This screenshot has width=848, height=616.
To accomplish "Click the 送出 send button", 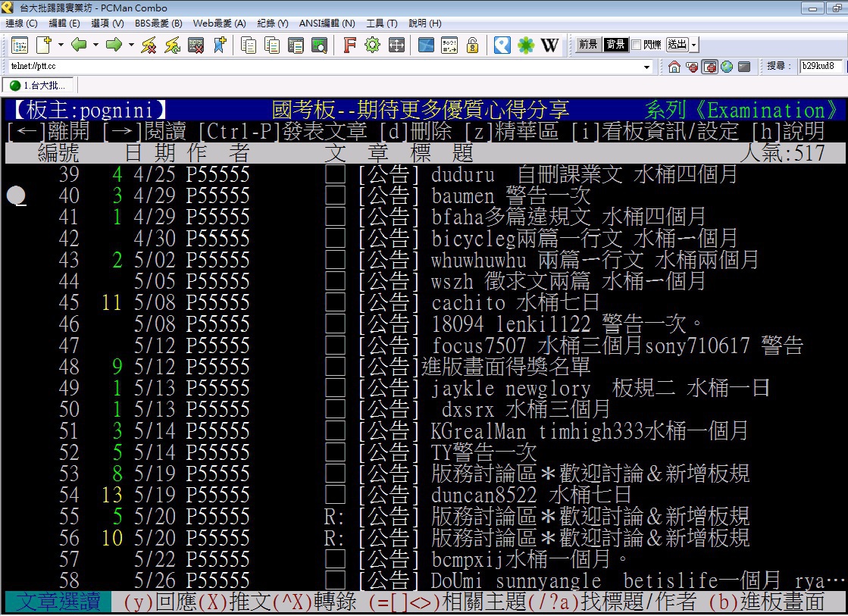I will [x=677, y=45].
